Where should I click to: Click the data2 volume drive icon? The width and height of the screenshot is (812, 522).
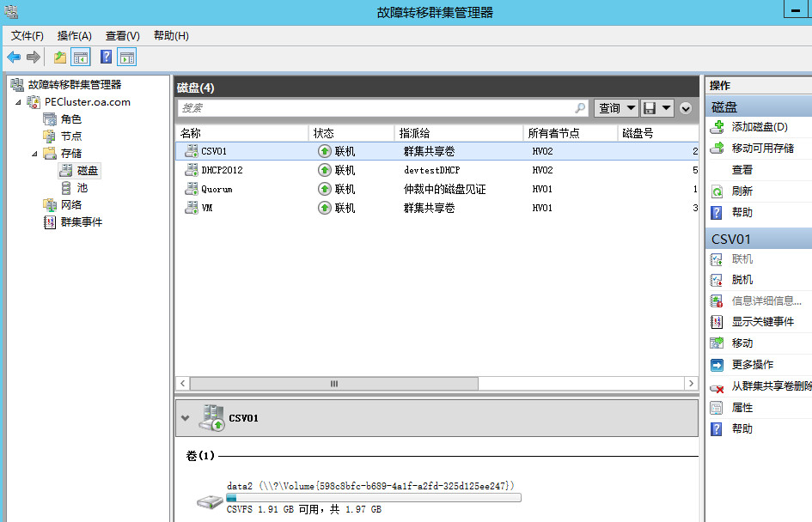click(210, 501)
